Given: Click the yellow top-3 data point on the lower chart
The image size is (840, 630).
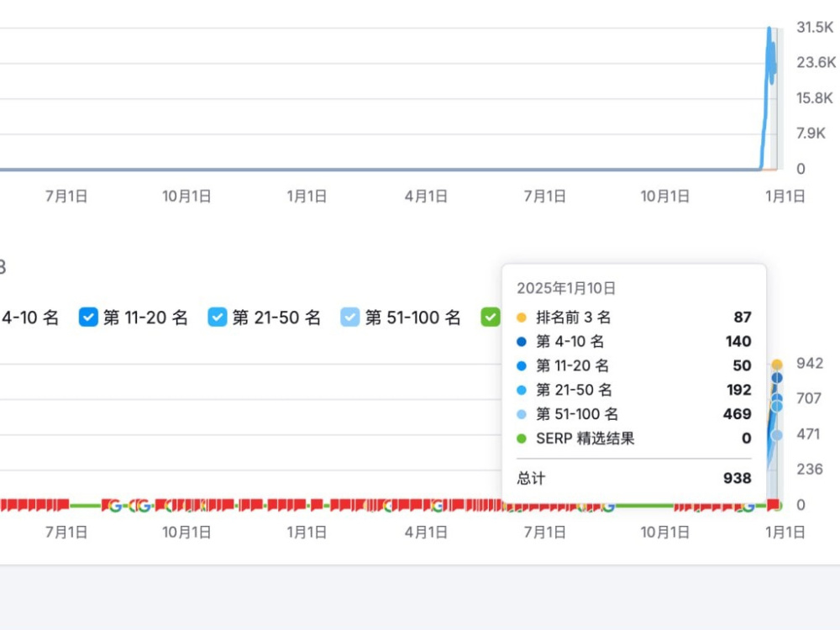Looking at the screenshot, I should (777, 365).
